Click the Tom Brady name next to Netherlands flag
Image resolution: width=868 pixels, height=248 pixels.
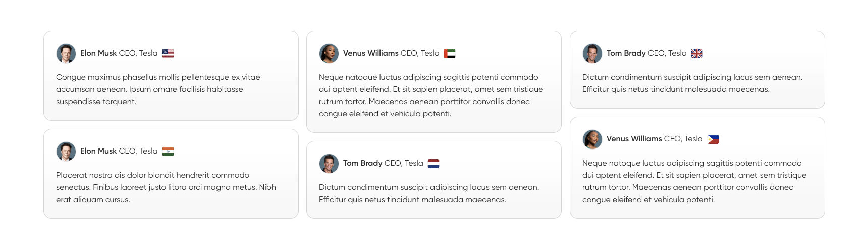tap(363, 163)
